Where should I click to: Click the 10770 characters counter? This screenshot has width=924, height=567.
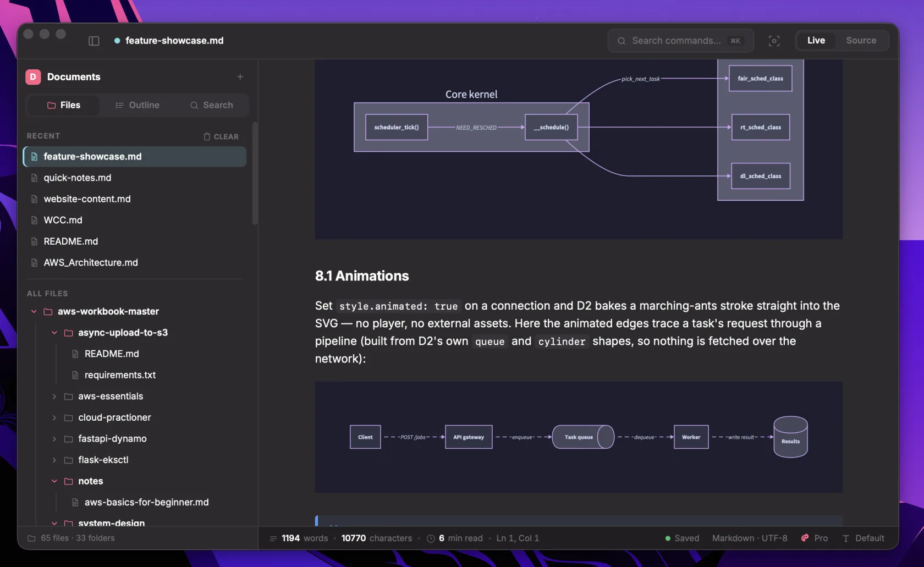pos(377,538)
